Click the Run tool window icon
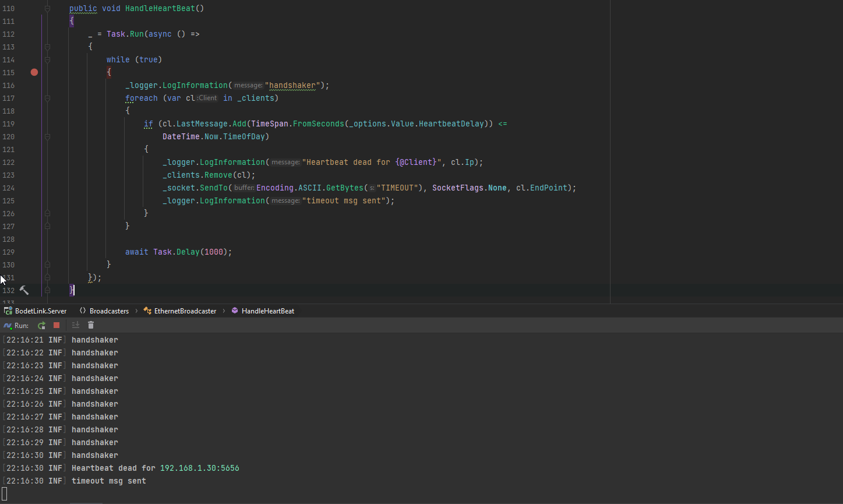Viewport: 843px width, 504px height. pyautogui.click(x=8, y=326)
